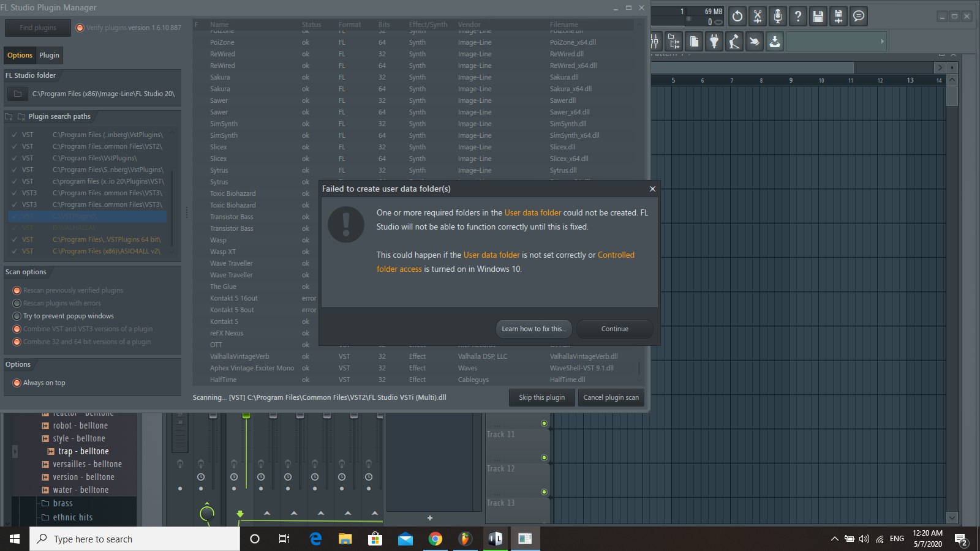
Task: Open the plugin picker tree icon
Action: click(x=674, y=42)
